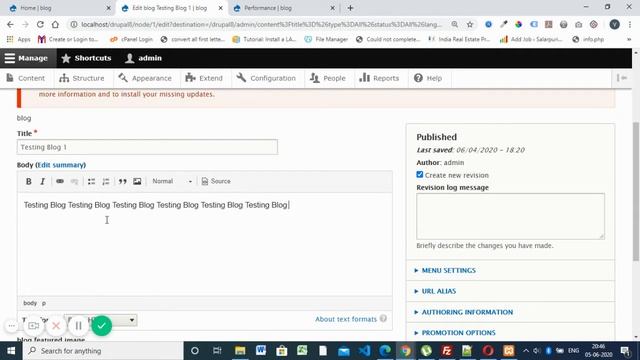This screenshot has width=640, height=360.
Task: Toggle the Create new revision checkbox
Action: pyautogui.click(x=420, y=175)
